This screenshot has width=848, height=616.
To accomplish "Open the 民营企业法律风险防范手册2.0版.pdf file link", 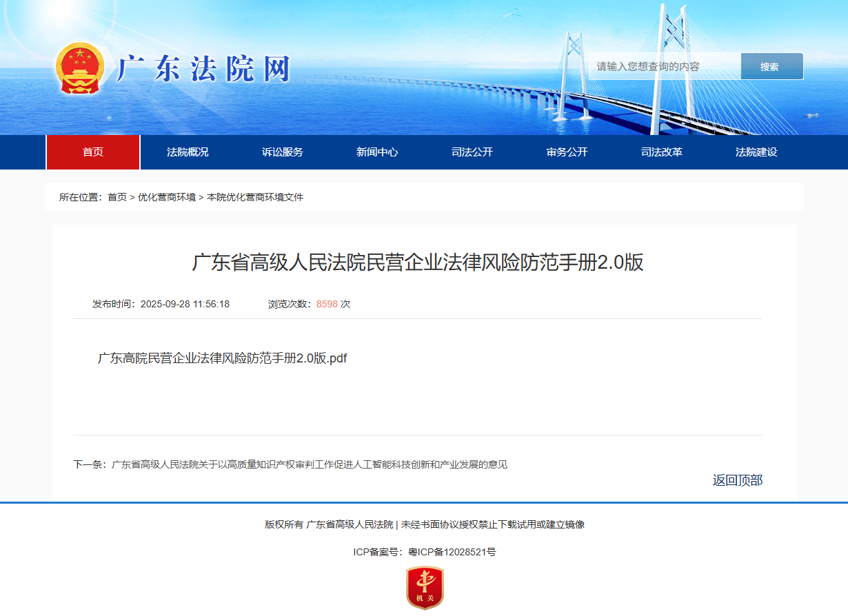I will (x=222, y=358).
